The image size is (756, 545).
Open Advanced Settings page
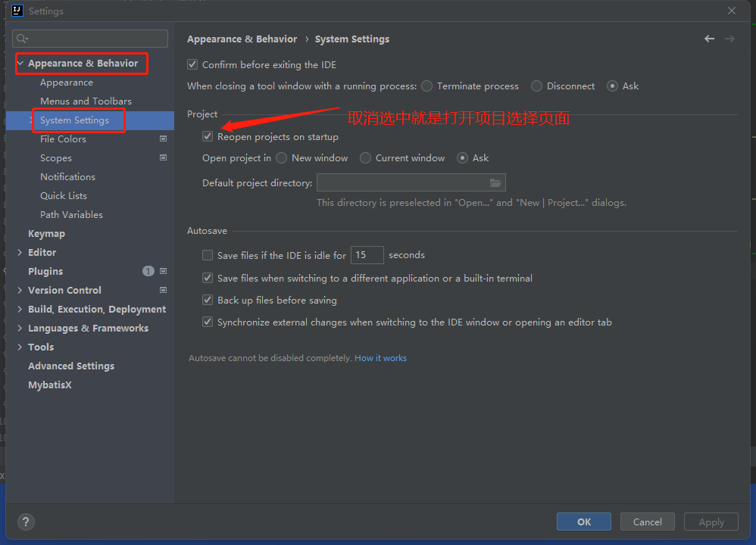click(71, 366)
